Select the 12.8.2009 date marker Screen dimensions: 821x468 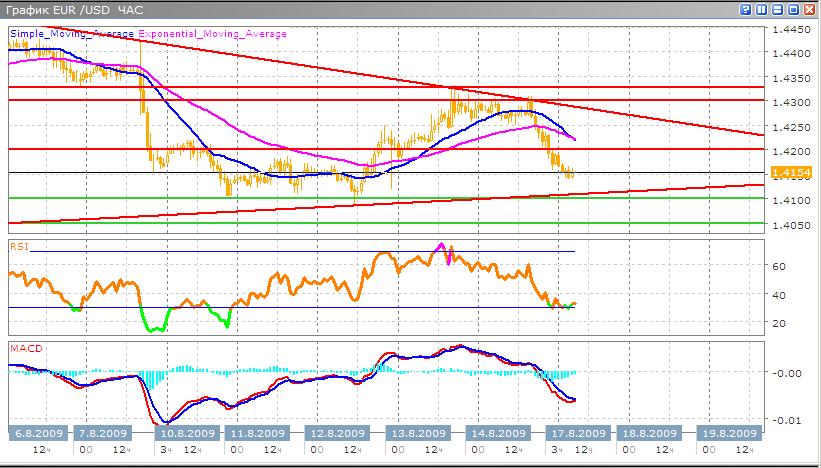pyautogui.click(x=338, y=433)
